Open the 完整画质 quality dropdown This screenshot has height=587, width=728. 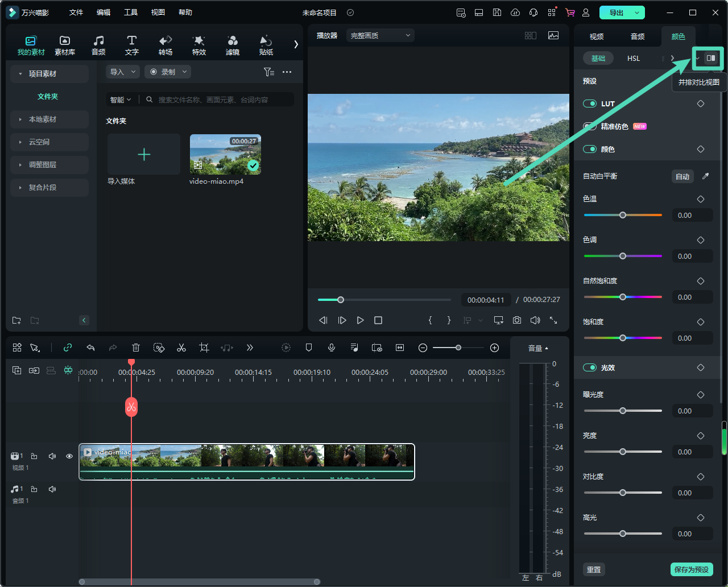pyautogui.click(x=380, y=35)
